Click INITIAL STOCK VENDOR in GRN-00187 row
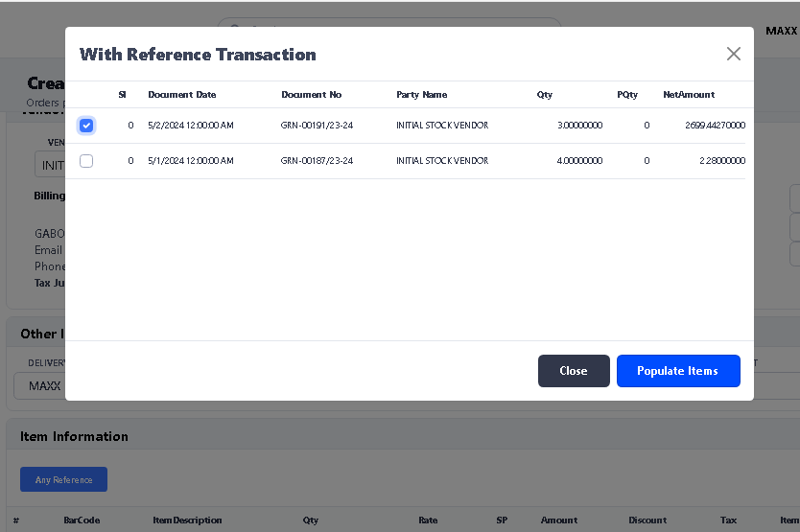The width and height of the screenshot is (800, 532). coord(442,161)
